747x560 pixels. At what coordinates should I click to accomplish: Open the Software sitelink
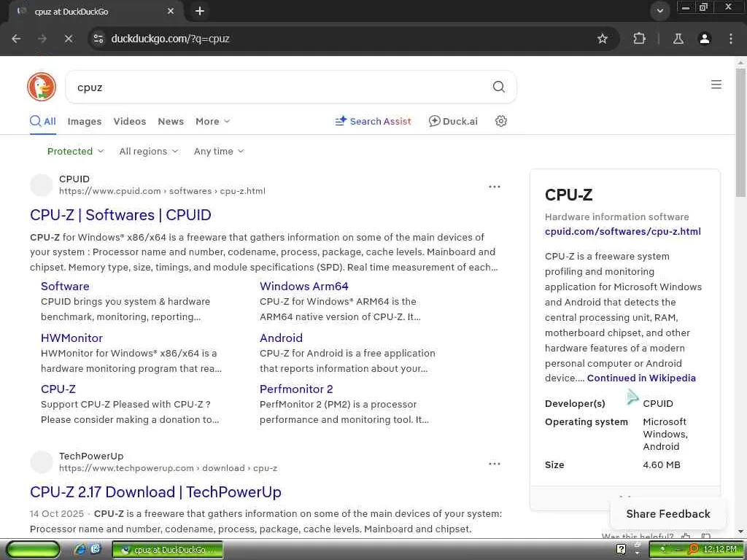65,286
